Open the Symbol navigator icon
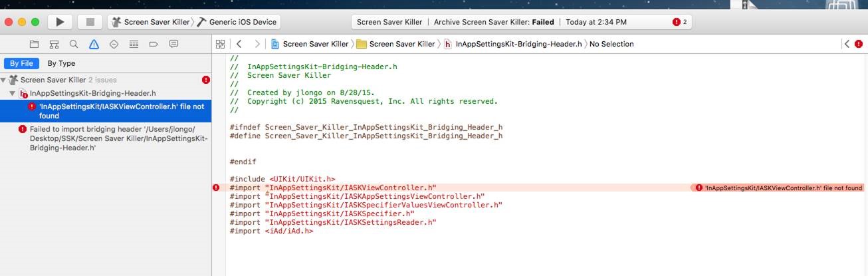 point(54,44)
